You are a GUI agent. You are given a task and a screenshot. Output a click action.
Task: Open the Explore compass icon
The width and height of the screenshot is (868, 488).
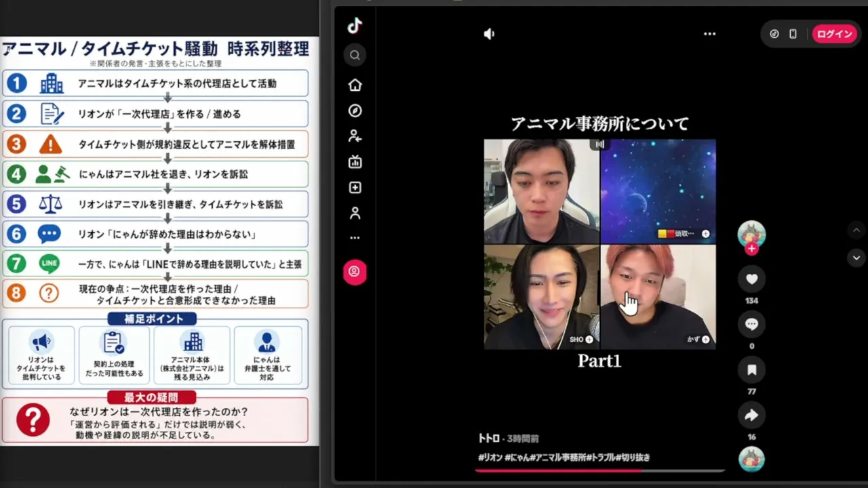[355, 110]
